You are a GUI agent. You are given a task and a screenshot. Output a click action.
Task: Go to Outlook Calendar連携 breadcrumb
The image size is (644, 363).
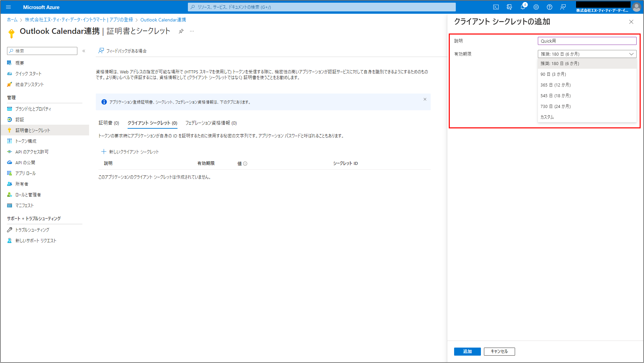(163, 20)
